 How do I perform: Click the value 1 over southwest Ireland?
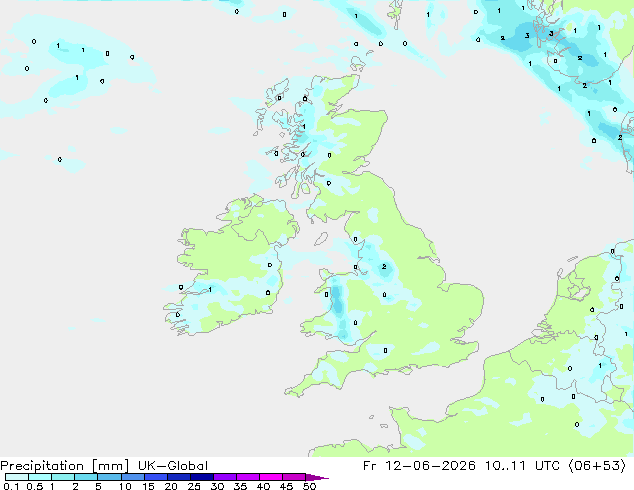[x=210, y=289]
